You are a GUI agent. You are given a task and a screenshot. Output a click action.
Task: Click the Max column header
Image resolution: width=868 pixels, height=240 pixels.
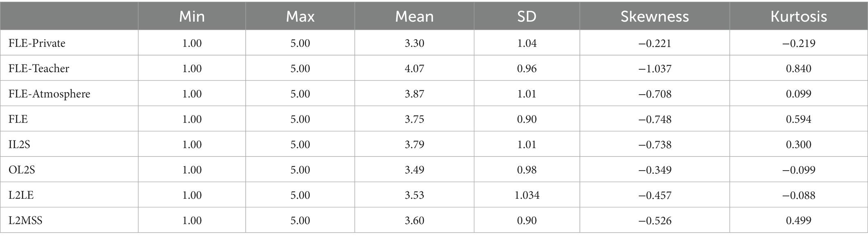point(300,16)
